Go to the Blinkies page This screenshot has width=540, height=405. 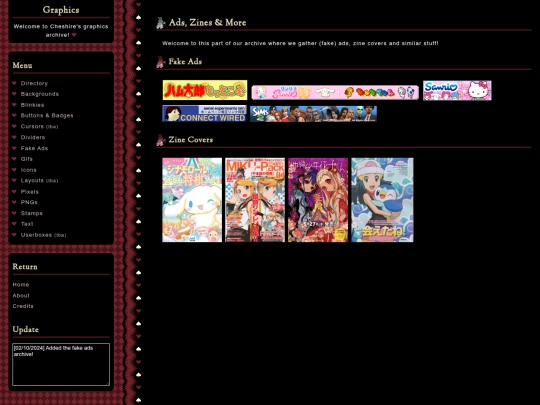pyautogui.click(x=32, y=105)
